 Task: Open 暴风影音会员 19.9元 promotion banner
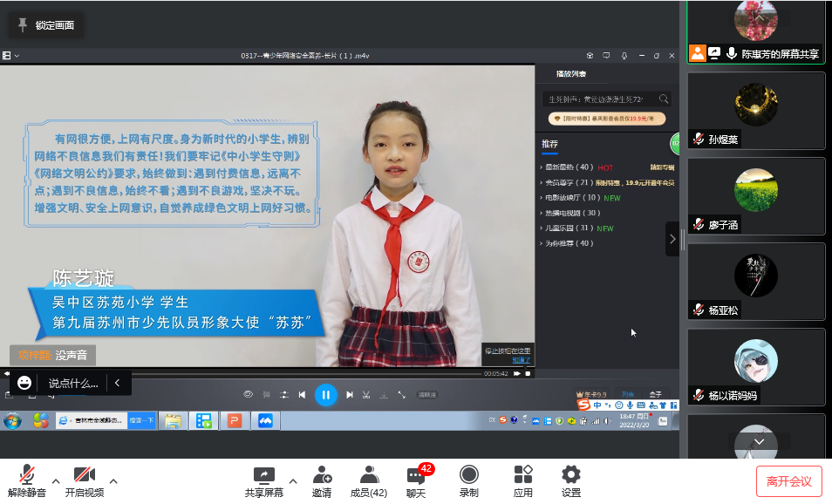click(606, 119)
